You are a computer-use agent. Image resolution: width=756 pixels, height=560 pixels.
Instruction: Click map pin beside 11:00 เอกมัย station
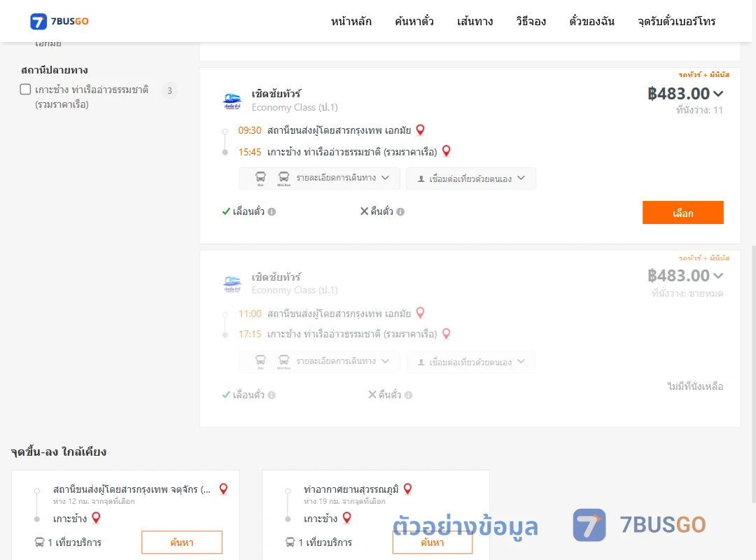(x=421, y=313)
